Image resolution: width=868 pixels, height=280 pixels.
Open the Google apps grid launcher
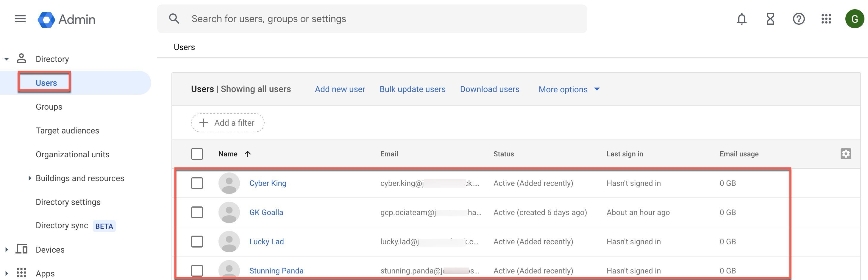826,19
